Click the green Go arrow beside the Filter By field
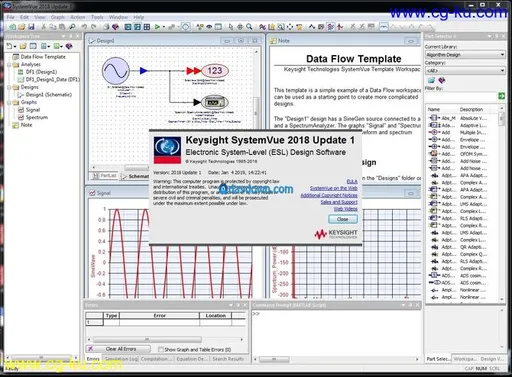 coord(501,96)
